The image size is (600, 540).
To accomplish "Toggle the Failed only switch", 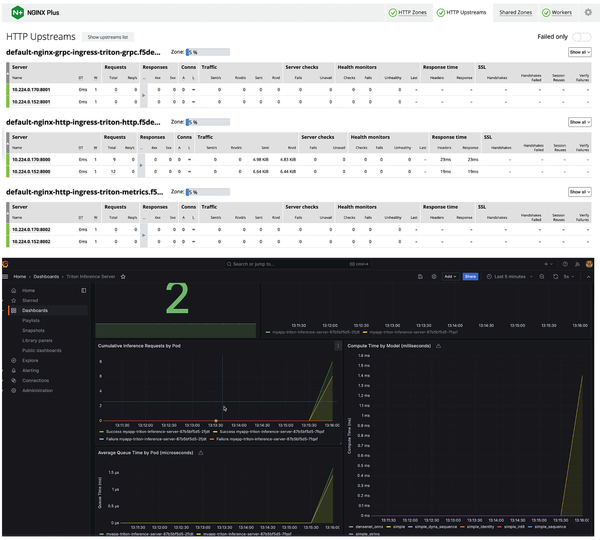I will click(582, 36).
